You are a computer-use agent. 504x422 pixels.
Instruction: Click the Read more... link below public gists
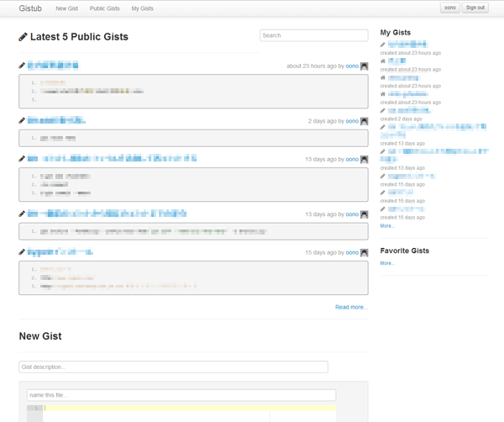pos(351,307)
